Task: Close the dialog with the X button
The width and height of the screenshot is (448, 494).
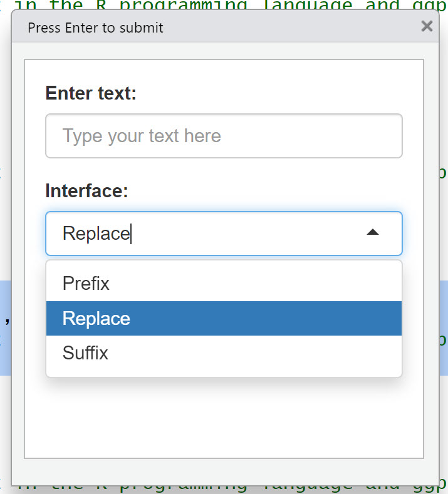Action: 427,26
